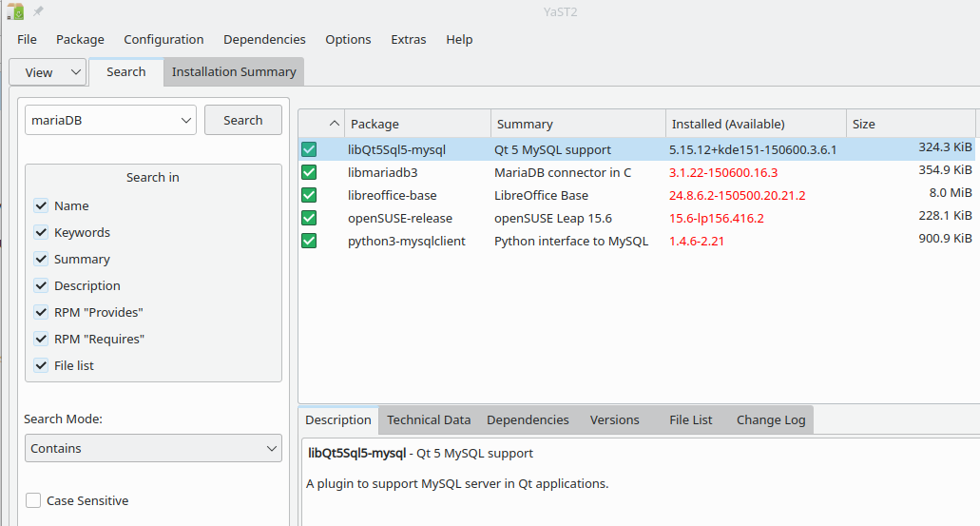Click the pin window icon in title bar

(38, 11)
